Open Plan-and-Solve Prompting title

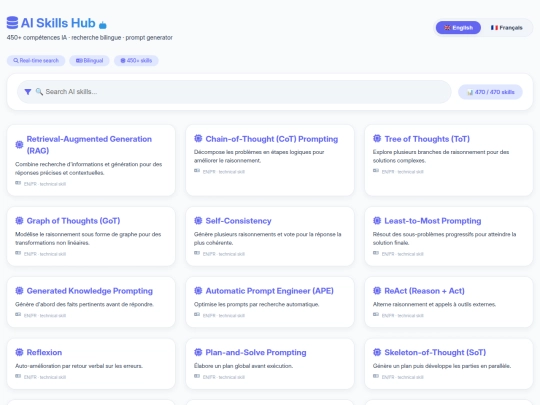[x=256, y=352]
